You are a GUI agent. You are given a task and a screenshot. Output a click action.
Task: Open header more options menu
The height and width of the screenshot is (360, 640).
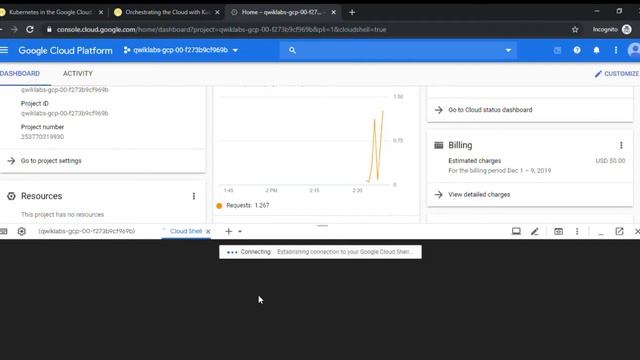point(616,50)
